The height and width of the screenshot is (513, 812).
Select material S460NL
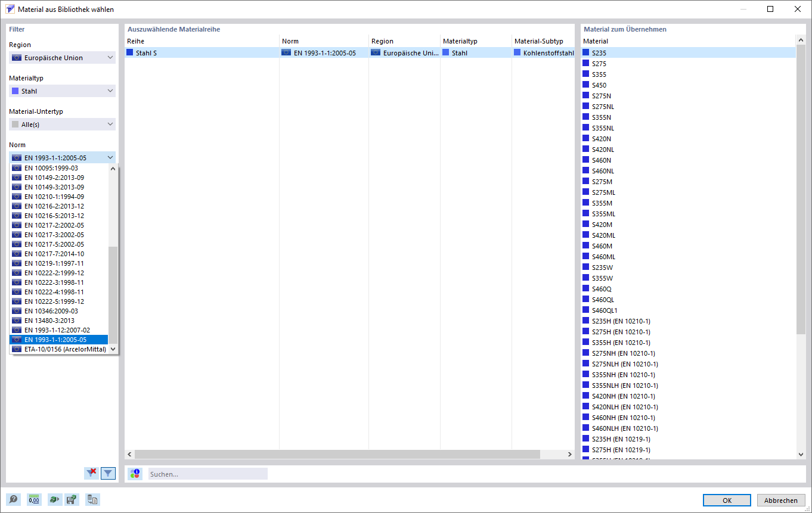tap(689, 171)
